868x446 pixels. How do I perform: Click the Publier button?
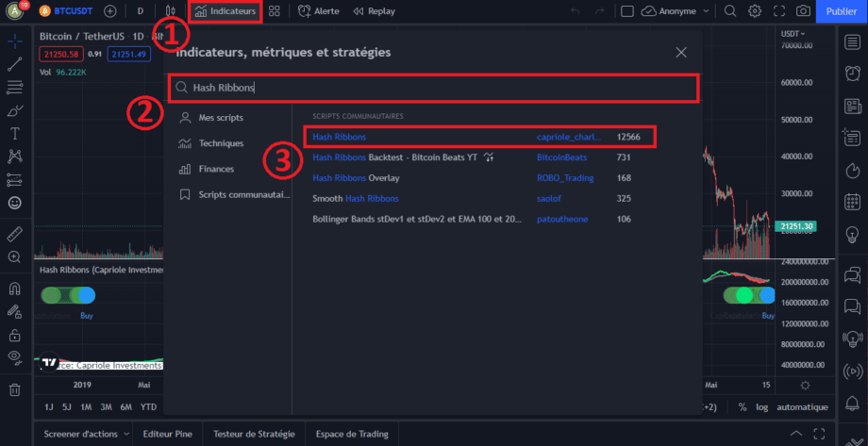[x=842, y=11]
